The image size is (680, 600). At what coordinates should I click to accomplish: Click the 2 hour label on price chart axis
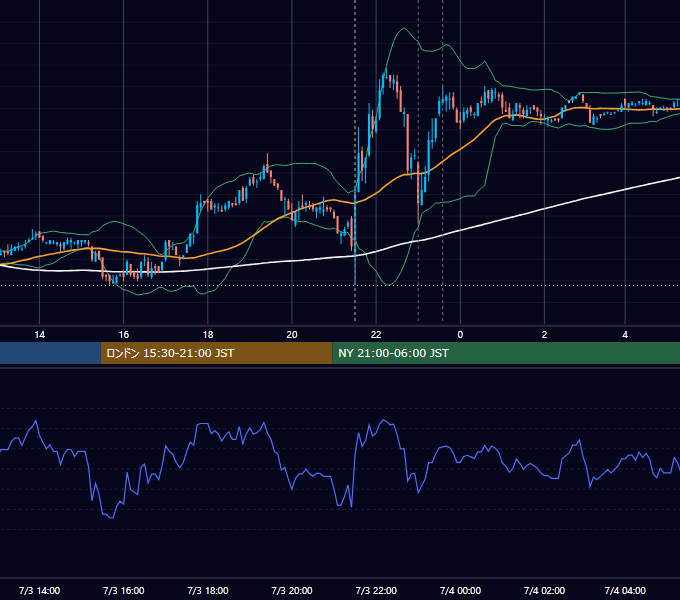(x=544, y=335)
